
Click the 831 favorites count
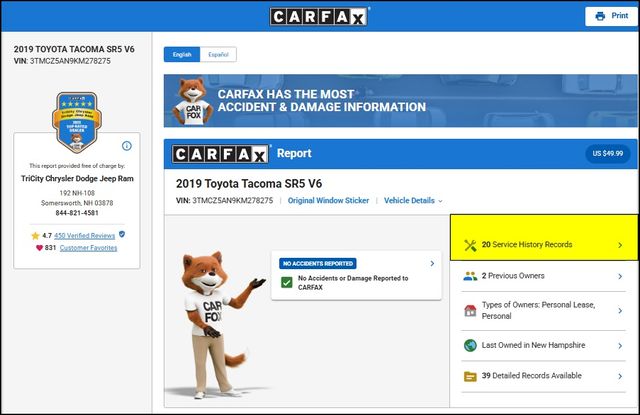[x=50, y=248]
